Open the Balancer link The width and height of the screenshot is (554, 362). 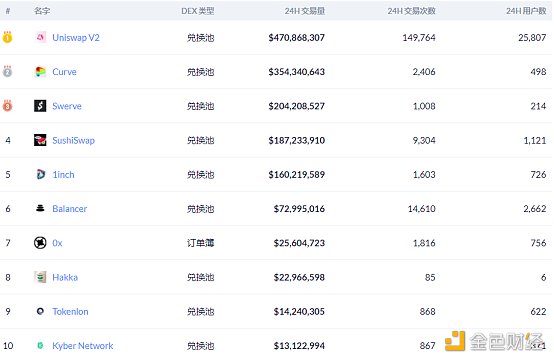click(70, 209)
